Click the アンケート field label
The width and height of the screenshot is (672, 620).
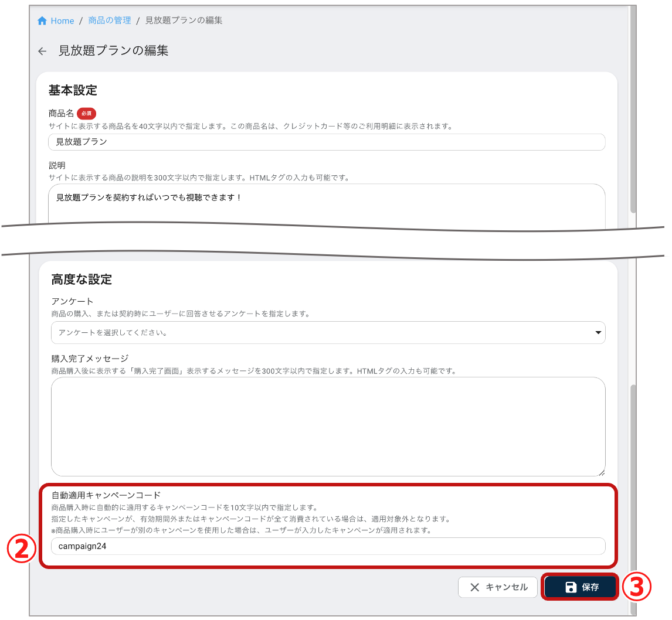pos(72,301)
